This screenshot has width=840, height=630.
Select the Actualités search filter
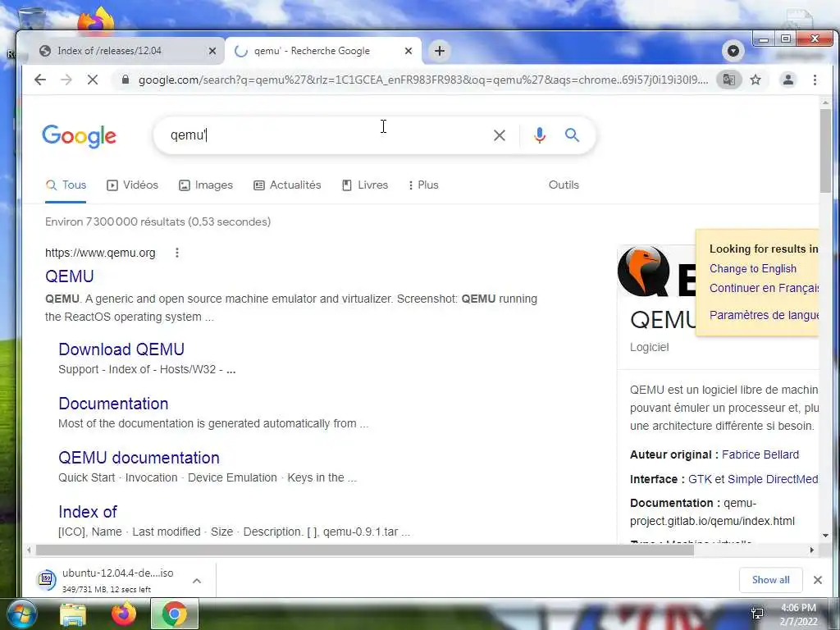(x=287, y=185)
